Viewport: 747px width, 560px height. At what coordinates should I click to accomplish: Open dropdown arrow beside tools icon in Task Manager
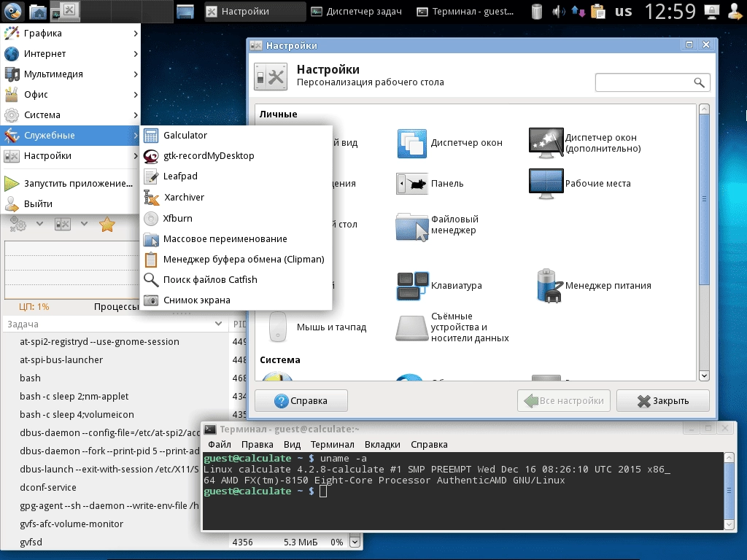coord(85,224)
